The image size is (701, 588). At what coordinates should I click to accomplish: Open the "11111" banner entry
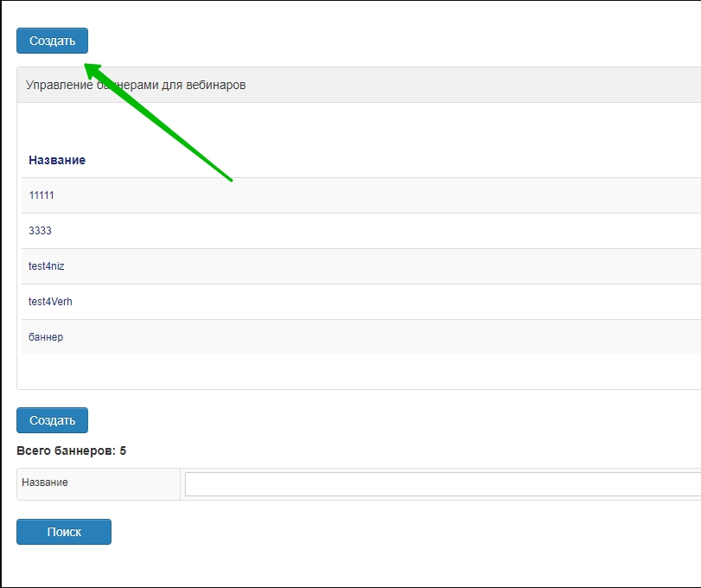point(41,195)
